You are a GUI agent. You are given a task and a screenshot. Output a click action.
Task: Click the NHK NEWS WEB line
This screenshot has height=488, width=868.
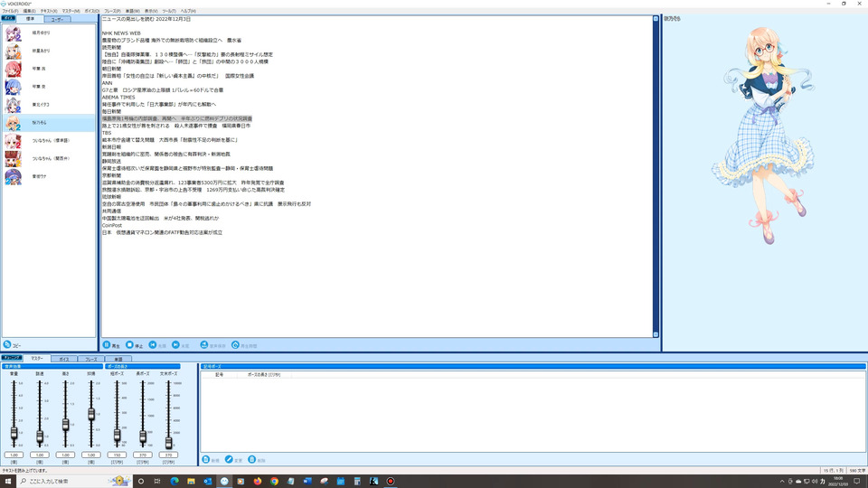coord(121,33)
